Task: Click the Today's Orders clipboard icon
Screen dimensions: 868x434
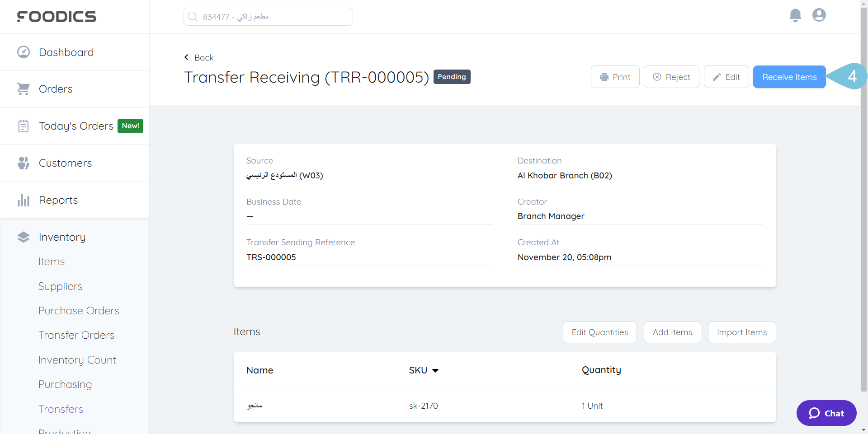Action: (23, 126)
